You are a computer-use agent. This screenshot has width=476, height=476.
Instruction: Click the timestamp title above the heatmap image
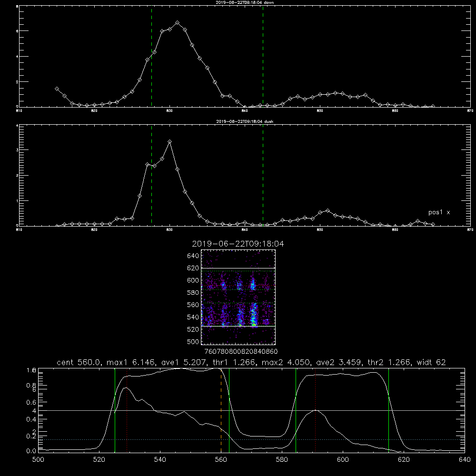[238, 244]
